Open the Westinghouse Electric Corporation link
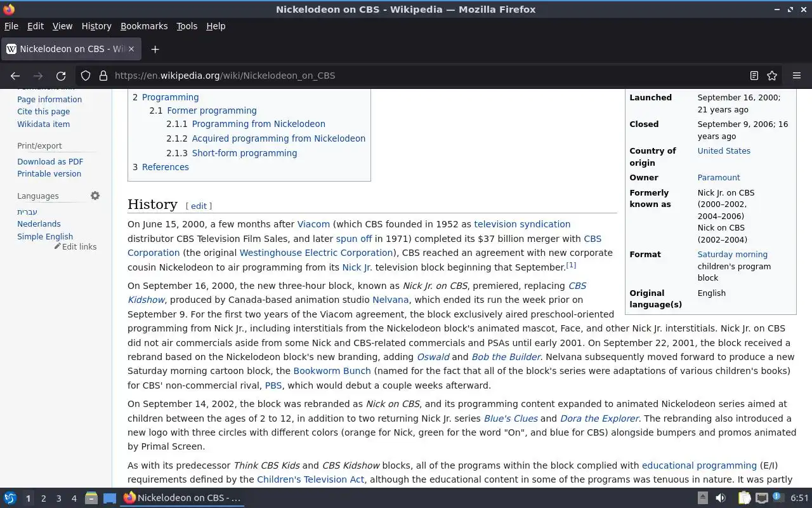The image size is (812, 508). (x=317, y=253)
